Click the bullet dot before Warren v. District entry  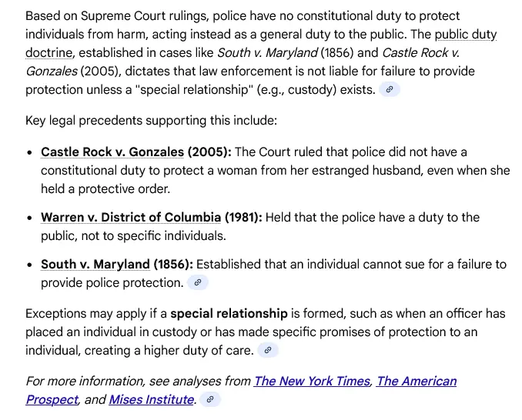click(29, 218)
